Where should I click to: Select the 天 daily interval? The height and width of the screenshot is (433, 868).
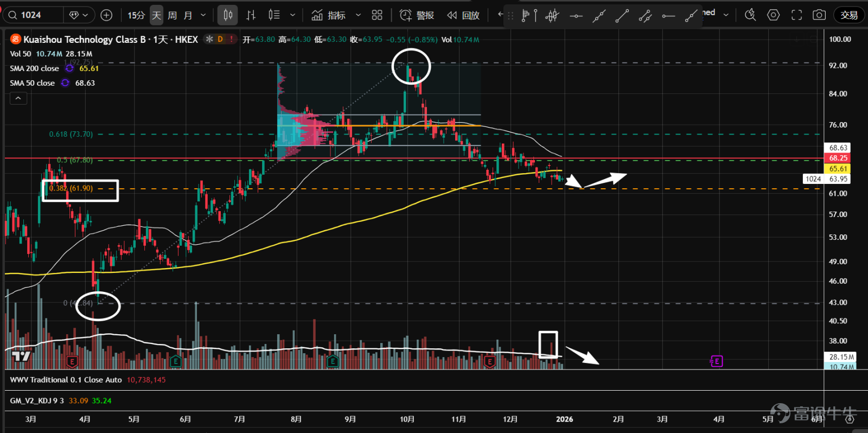pyautogui.click(x=156, y=15)
